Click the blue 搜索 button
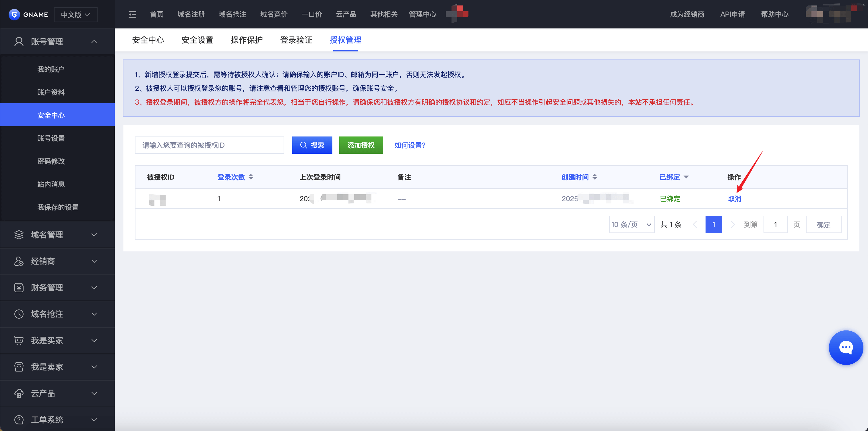The height and width of the screenshot is (431, 868). 312,145
